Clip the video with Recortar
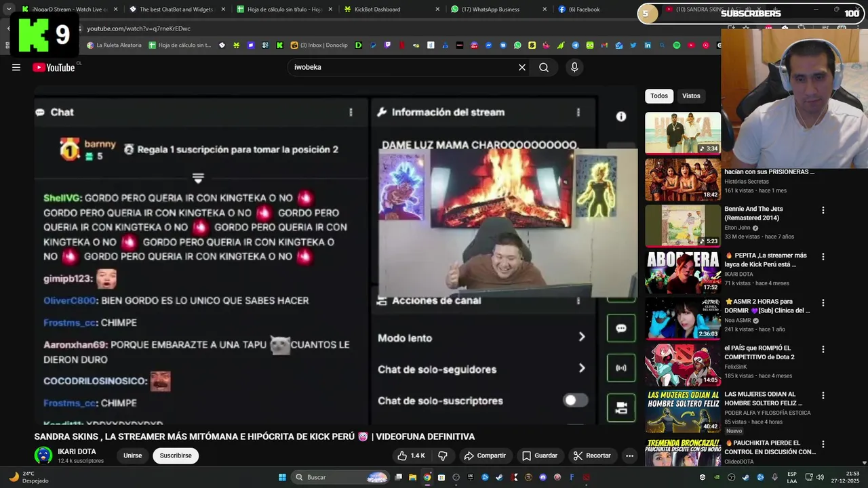Image resolution: width=868 pixels, height=488 pixels. [x=592, y=455]
